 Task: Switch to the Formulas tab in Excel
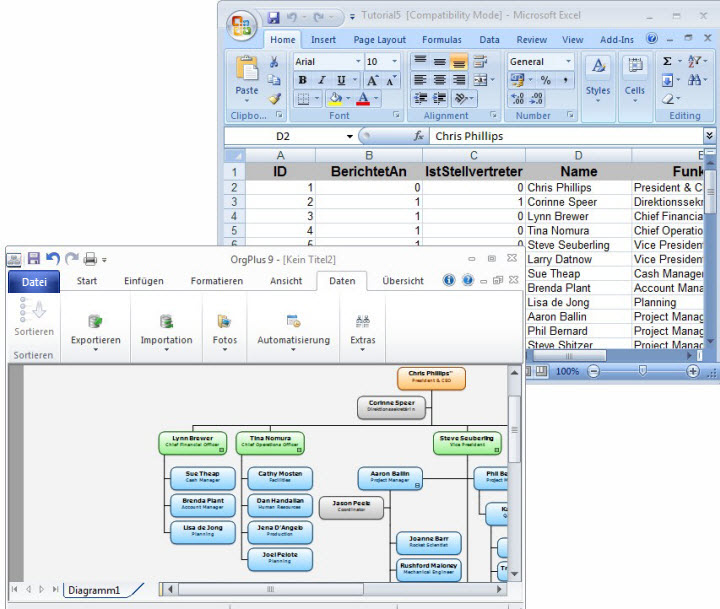[442, 40]
